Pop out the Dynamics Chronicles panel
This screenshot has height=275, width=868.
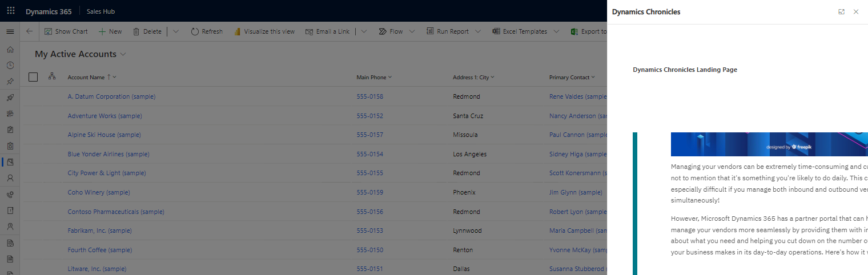841,11
